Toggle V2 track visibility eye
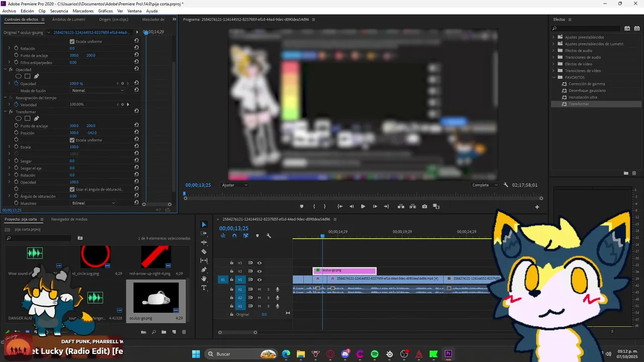644x362 pixels. coord(260,271)
